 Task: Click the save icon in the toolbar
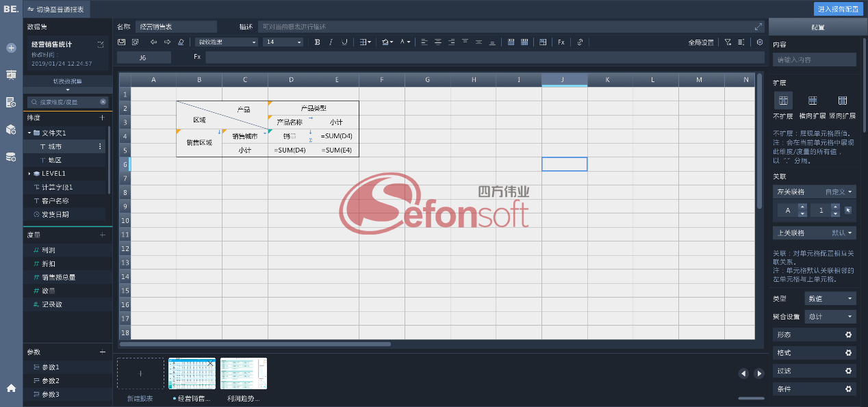click(122, 42)
